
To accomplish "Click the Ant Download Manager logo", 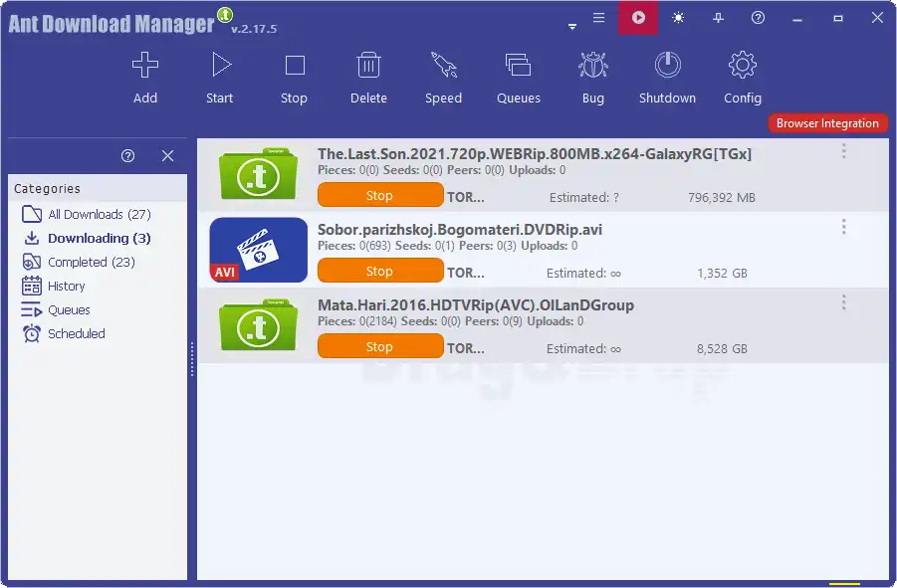I will pos(120,22).
